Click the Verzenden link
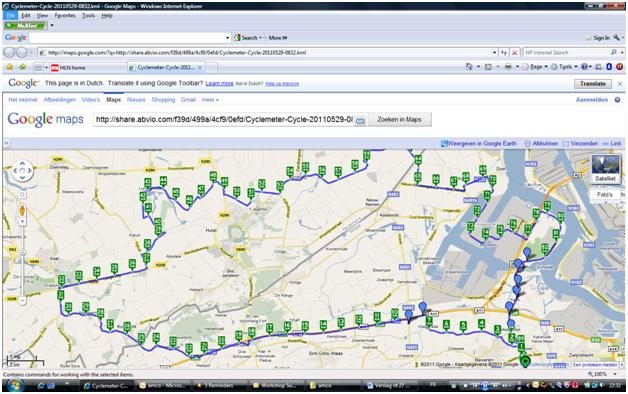This screenshot has width=628, height=394. [x=580, y=143]
